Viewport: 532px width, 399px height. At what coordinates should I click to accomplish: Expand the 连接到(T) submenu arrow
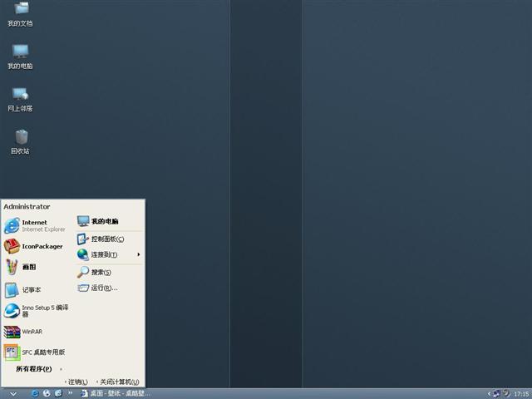pyautogui.click(x=139, y=254)
